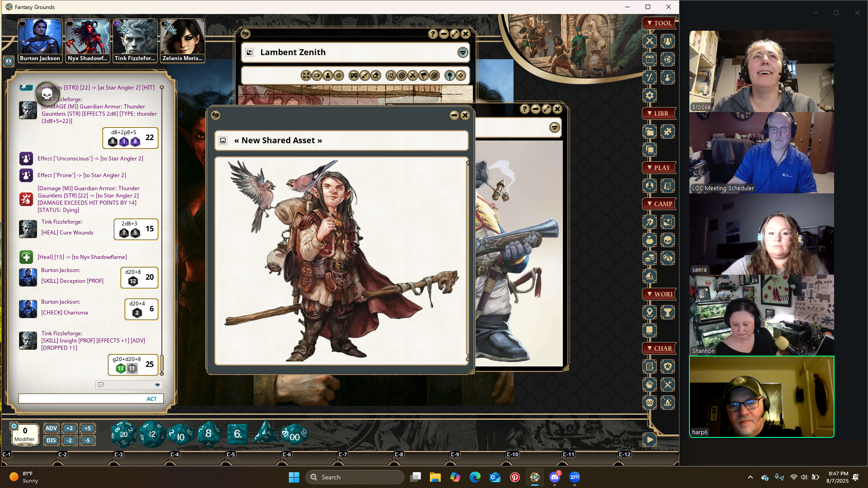The image size is (868, 488).
Task: Roll the d20 die
Action: [x=123, y=434]
